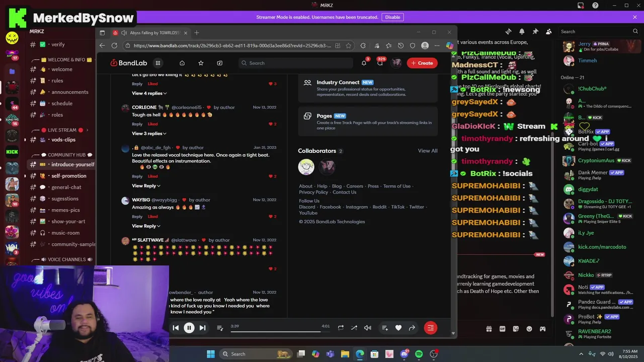Open BandLab notifications bell
644x362 pixels.
click(364, 63)
